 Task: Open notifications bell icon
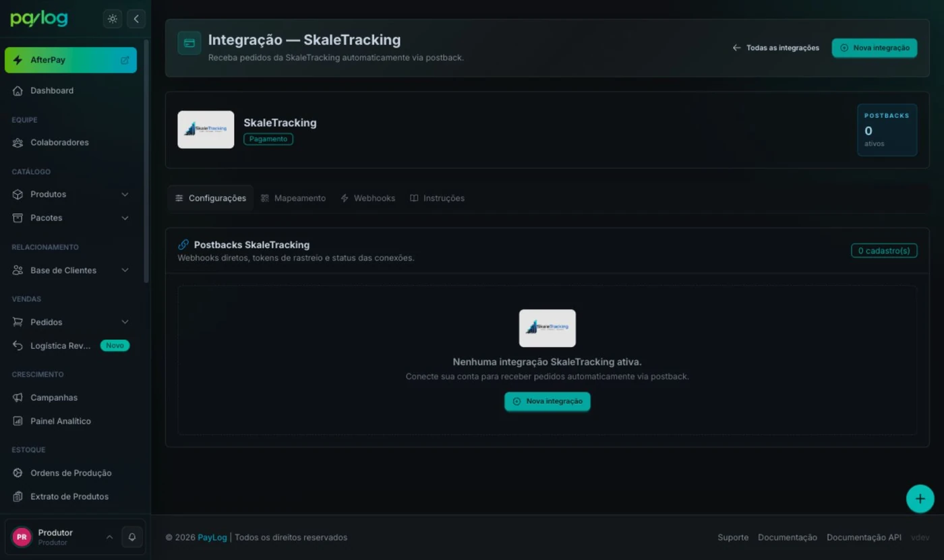132,537
